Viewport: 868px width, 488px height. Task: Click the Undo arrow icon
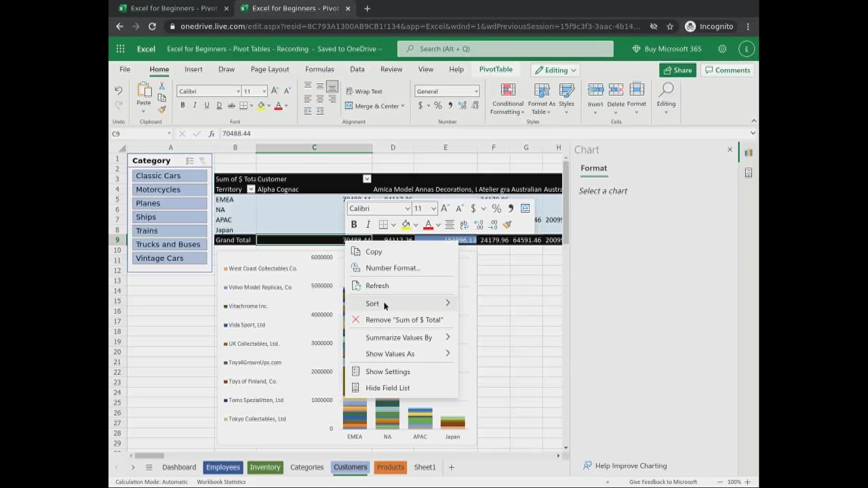pos(119,90)
